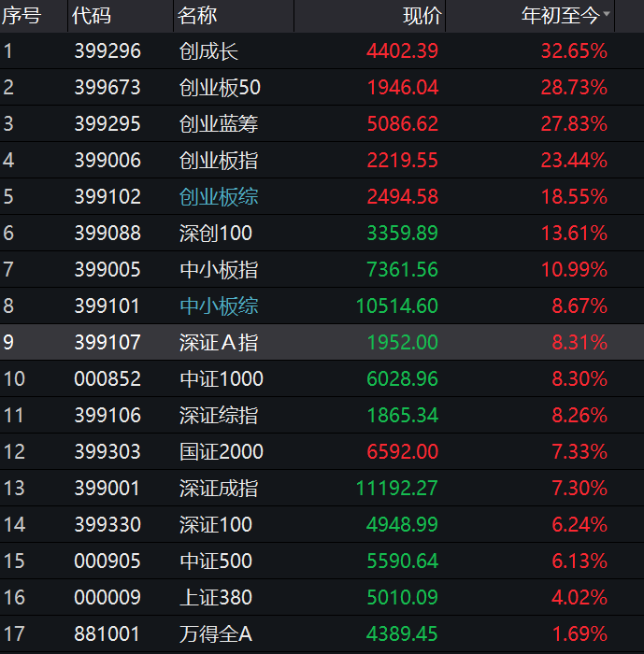644x654 pixels.
Task: Click code 399101
Action: coord(107,306)
